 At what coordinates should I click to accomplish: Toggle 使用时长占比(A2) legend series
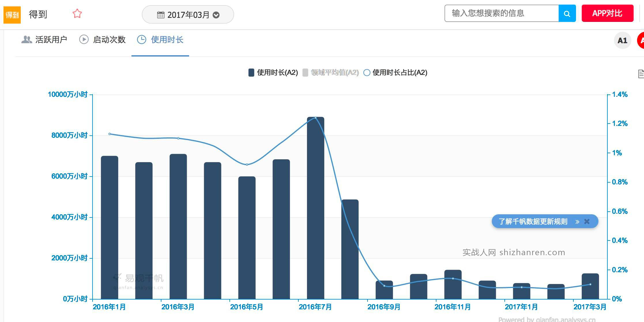[396, 73]
